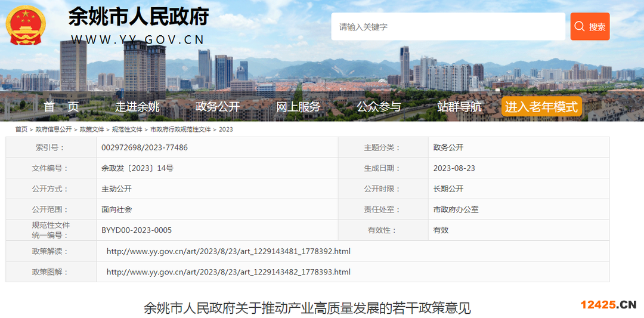This screenshot has height=318, width=644.
Task: Click the 政务公开 topic category value
Action: click(448, 147)
